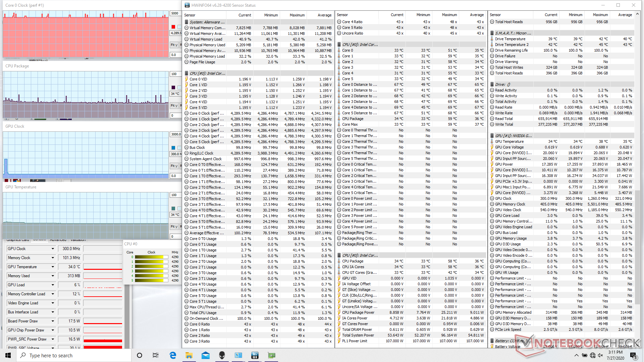Open the Action Center notification icon
644x362 pixels.
pyautogui.click(x=633, y=355)
